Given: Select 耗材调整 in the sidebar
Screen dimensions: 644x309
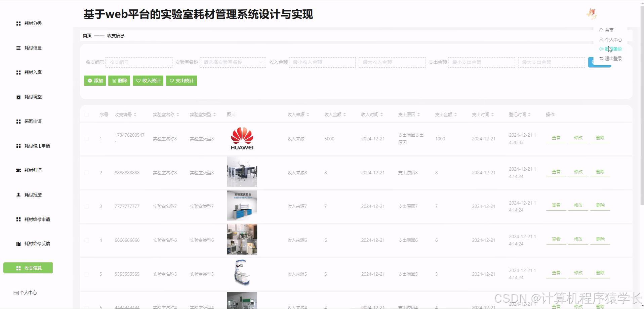Looking at the screenshot, I should (32, 97).
